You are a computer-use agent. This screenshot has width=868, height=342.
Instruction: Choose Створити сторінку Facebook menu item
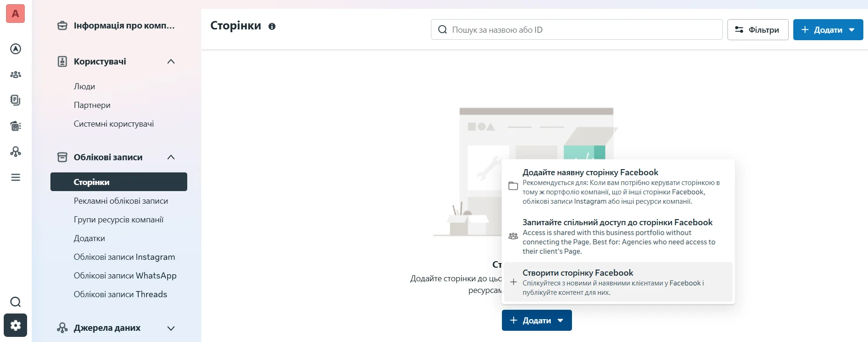point(618,282)
